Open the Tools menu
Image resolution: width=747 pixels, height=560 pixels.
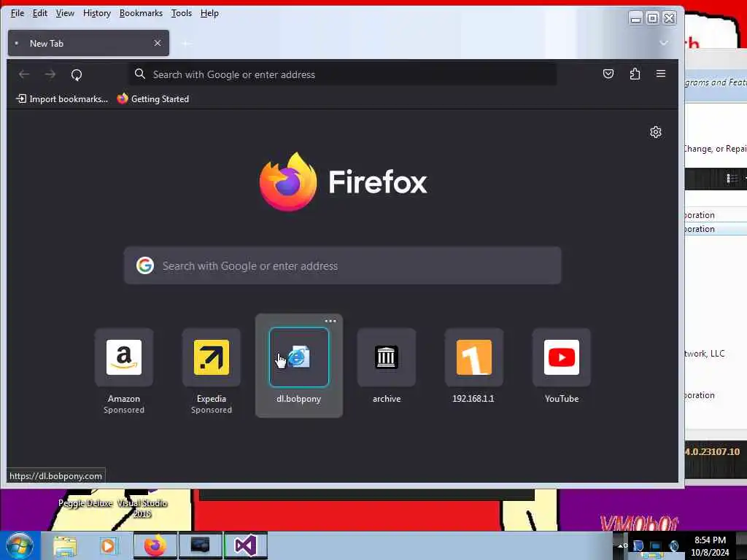click(182, 13)
